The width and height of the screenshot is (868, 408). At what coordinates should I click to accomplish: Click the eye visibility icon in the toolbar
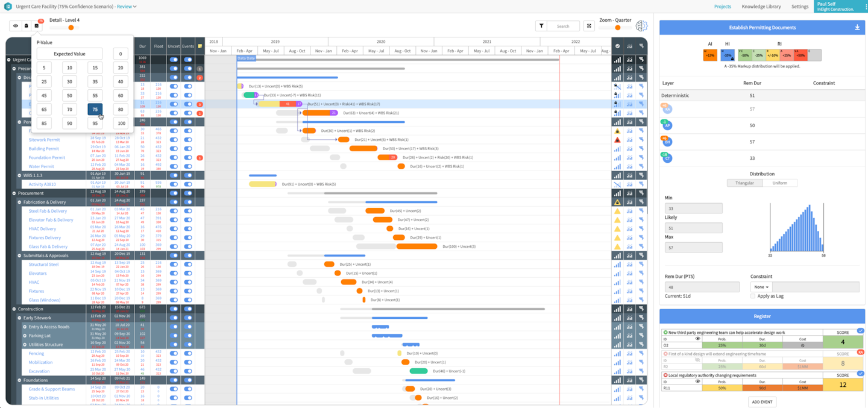click(x=15, y=25)
